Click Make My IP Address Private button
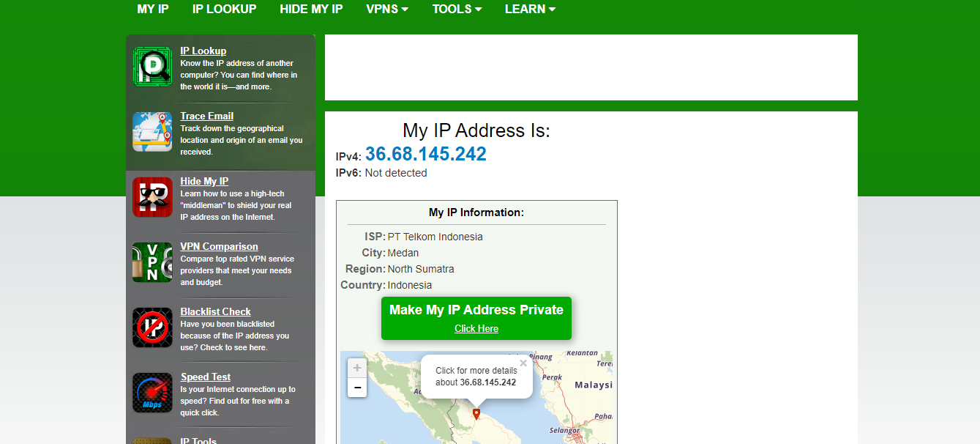The image size is (980, 444). 476,318
